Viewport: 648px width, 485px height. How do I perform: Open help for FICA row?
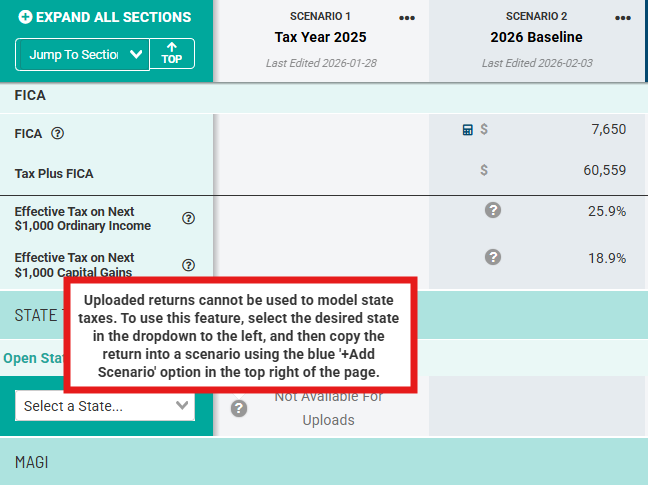(x=58, y=133)
